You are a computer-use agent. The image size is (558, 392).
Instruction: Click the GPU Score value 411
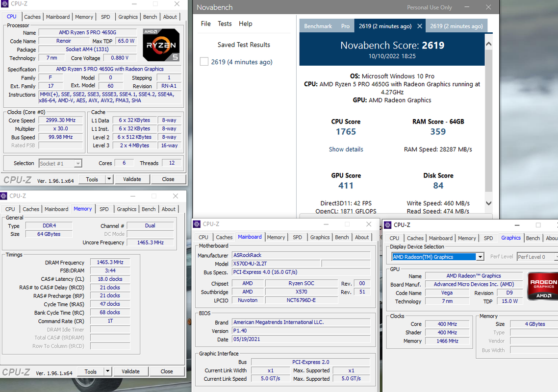[x=346, y=185]
